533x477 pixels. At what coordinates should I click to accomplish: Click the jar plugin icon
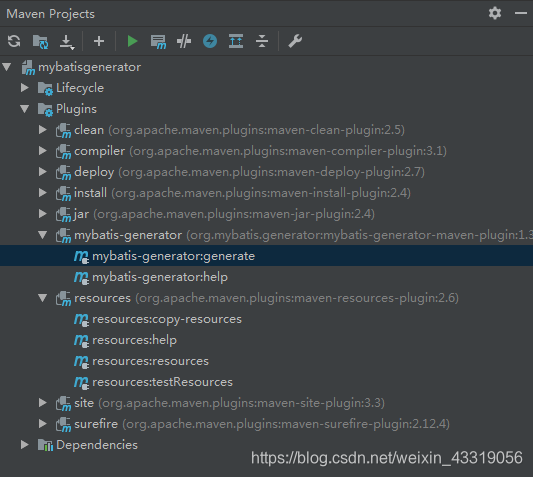point(64,215)
